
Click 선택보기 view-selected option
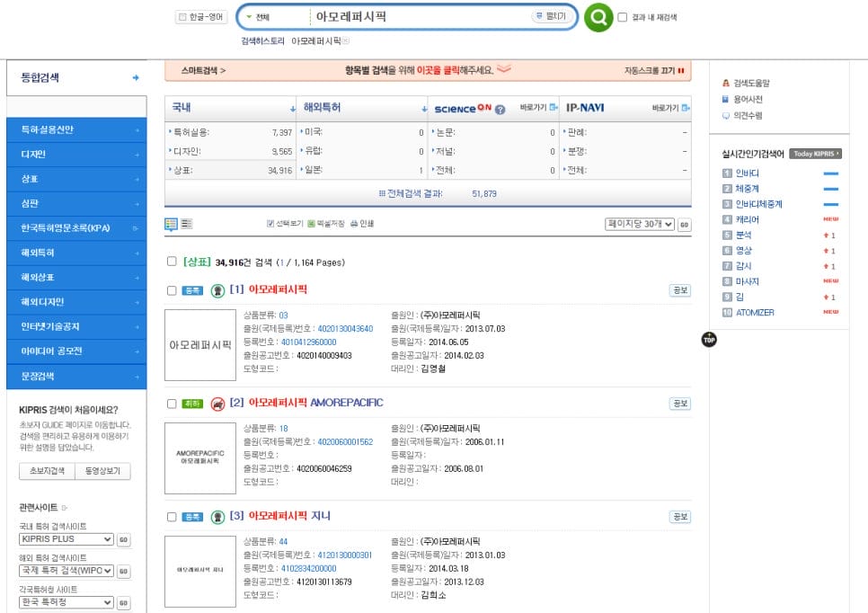(285, 223)
